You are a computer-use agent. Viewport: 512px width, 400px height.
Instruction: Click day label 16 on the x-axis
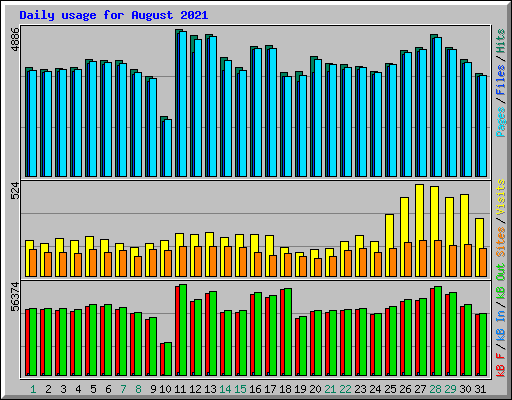pos(255,389)
